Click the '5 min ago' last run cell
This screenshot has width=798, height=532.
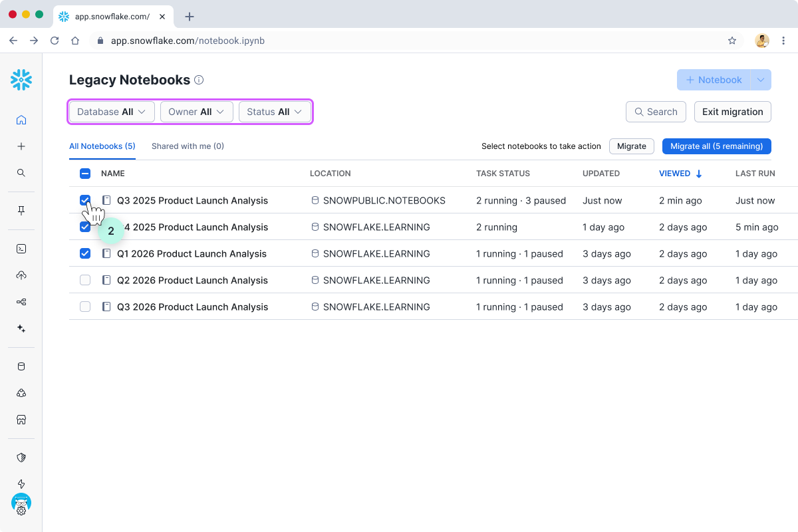click(x=757, y=227)
